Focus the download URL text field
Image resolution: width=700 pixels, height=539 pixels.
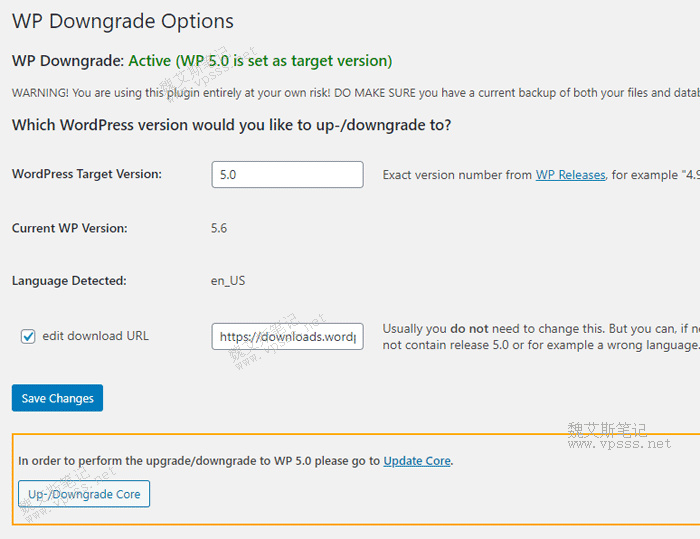coord(287,337)
